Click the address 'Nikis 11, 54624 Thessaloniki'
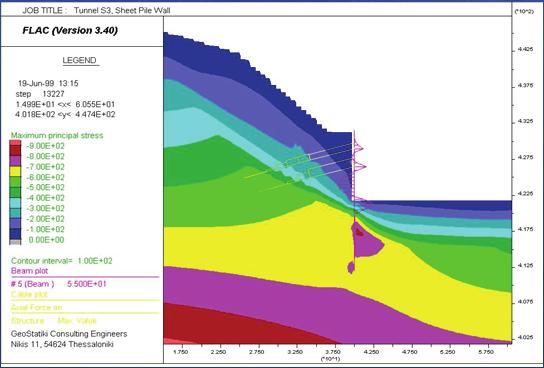 [62, 344]
